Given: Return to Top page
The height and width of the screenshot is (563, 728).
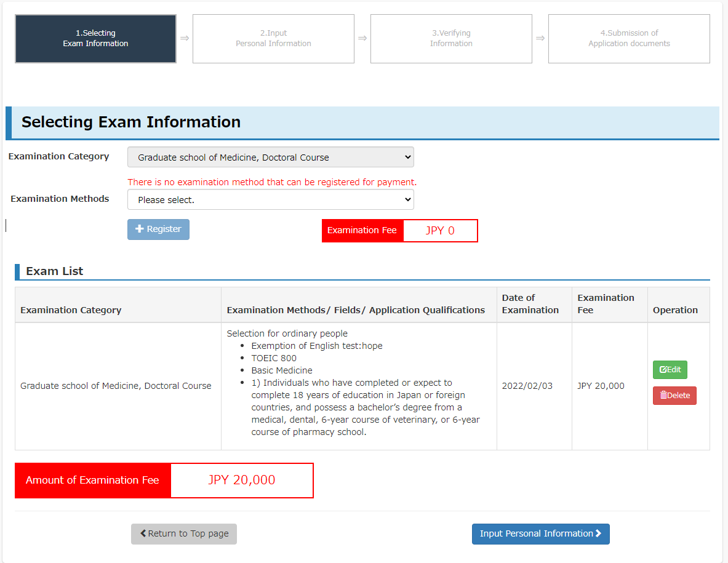Looking at the screenshot, I should tap(184, 534).
